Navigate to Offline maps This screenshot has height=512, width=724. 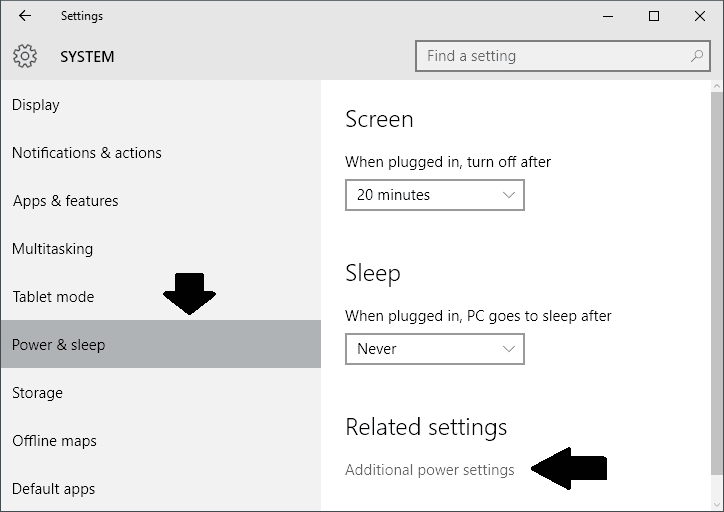[54, 441]
